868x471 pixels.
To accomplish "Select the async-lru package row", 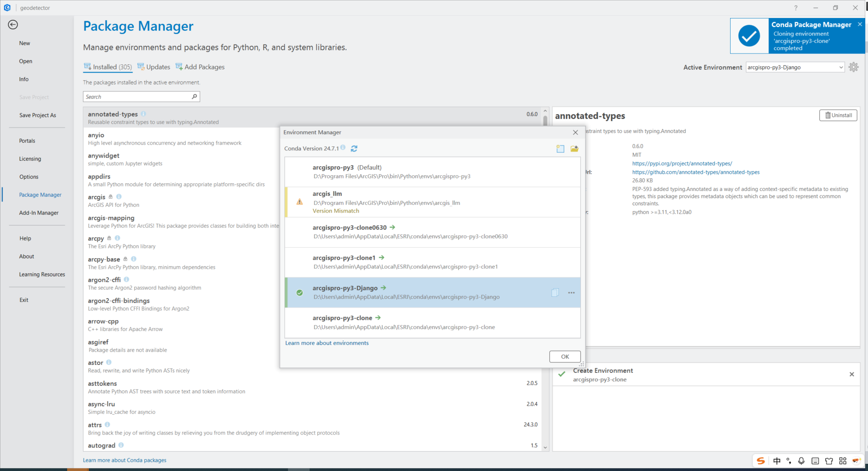I will pos(312,408).
